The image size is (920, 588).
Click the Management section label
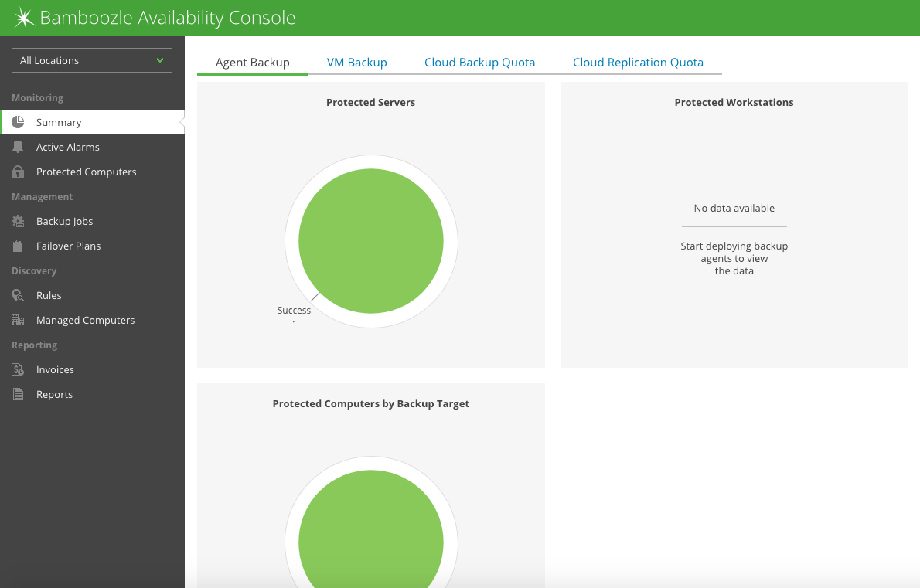(x=43, y=197)
